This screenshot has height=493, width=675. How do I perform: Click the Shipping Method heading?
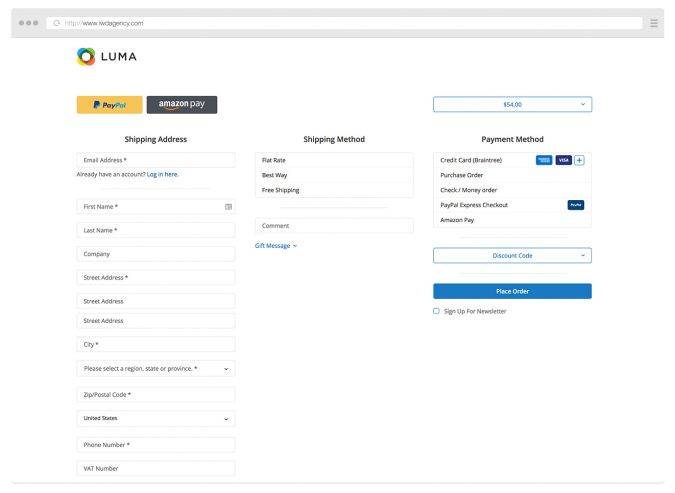334,139
